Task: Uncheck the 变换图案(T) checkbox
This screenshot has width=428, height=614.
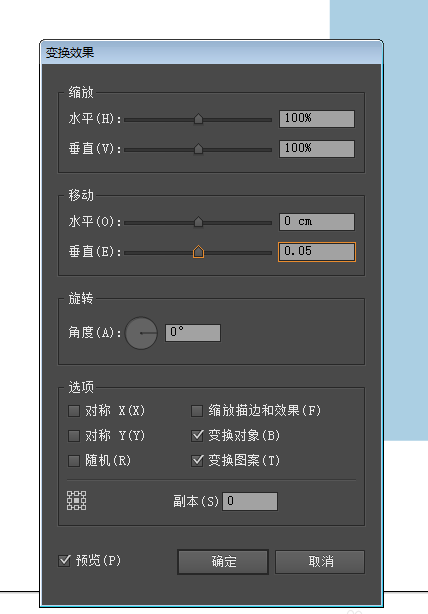Action: coord(197,460)
